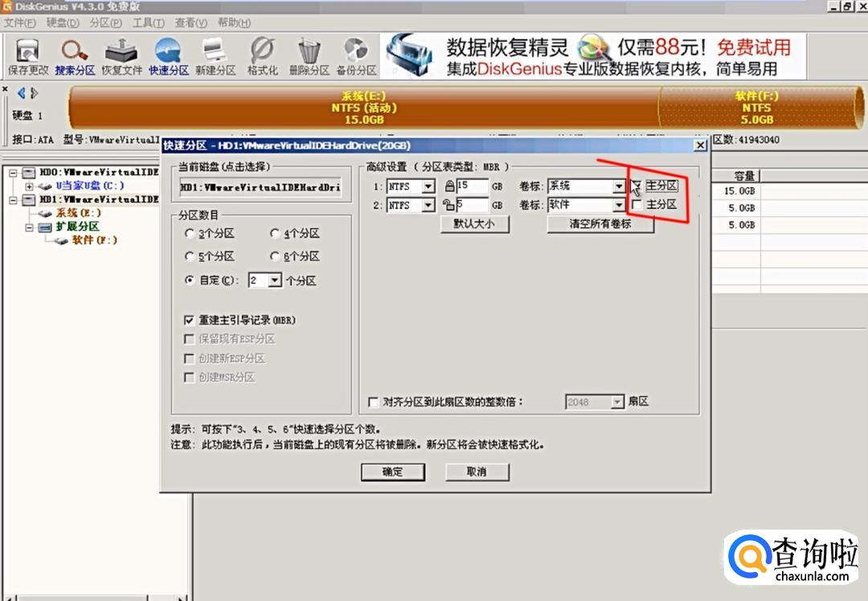This screenshot has width=868, height=601.
Task: Open the 软件 volume label dropdown
Action: click(619, 206)
